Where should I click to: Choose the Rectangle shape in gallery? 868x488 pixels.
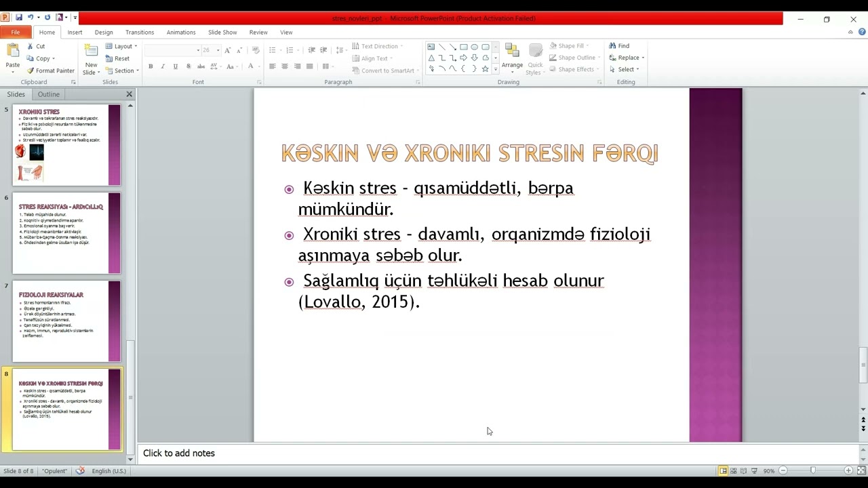pyautogui.click(x=463, y=47)
